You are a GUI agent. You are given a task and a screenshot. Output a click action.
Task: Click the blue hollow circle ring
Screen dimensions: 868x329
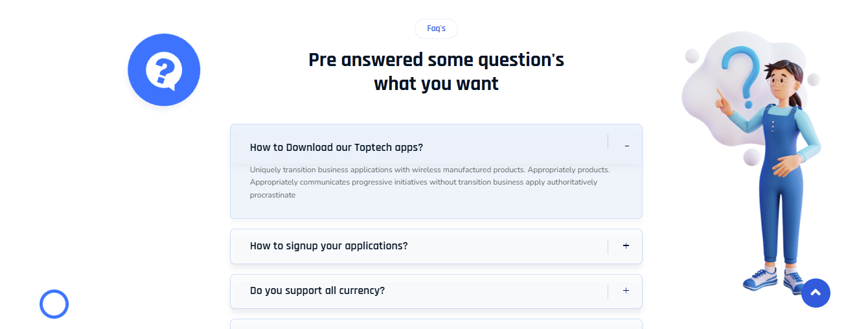pyautogui.click(x=54, y=304)
